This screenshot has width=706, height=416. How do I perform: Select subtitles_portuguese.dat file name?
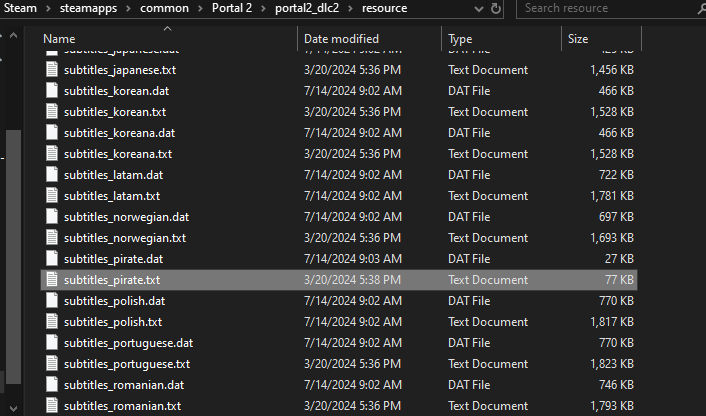pyautogui.click(x=128, y=343)
